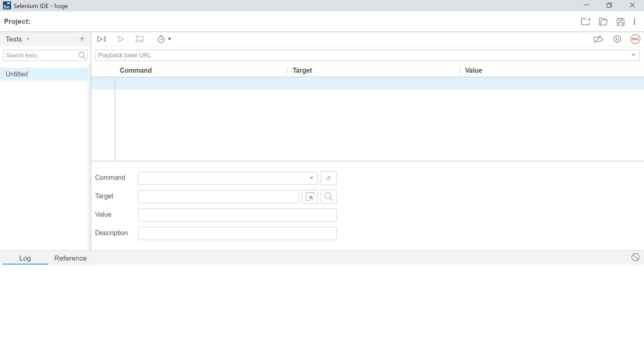Click the Find target in page icon
The width and height of the screenshot is (644, 341).
[x=329, y=197]
